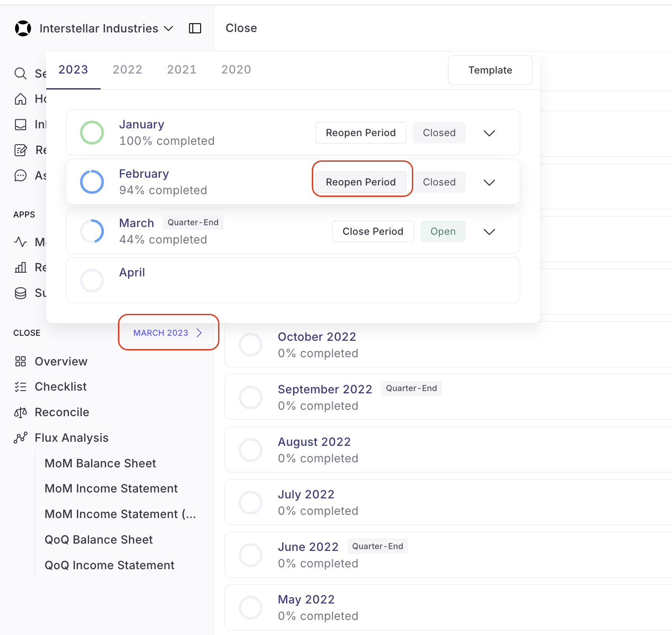Open the April period link
Image resolution: width=672 pixels, height=635 pixels.
[132, 272]
